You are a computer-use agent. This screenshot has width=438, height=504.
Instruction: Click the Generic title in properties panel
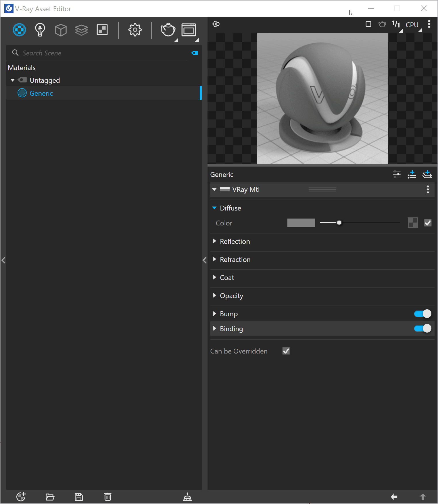pos(222,175)
